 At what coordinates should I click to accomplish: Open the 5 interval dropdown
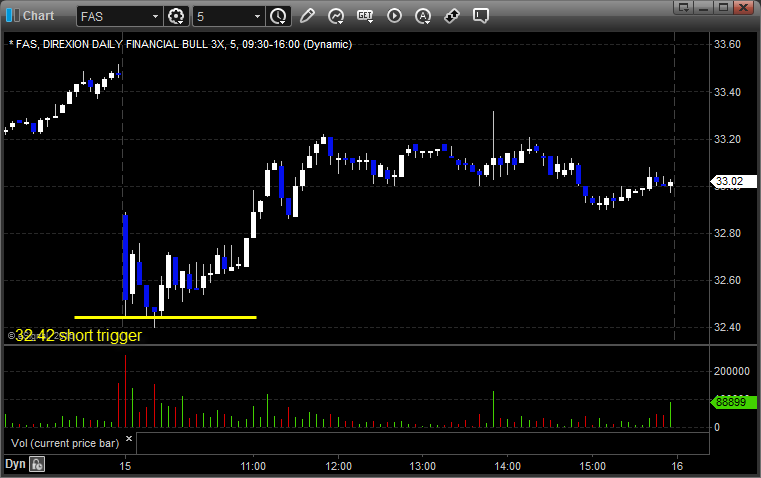pos(257,16)
